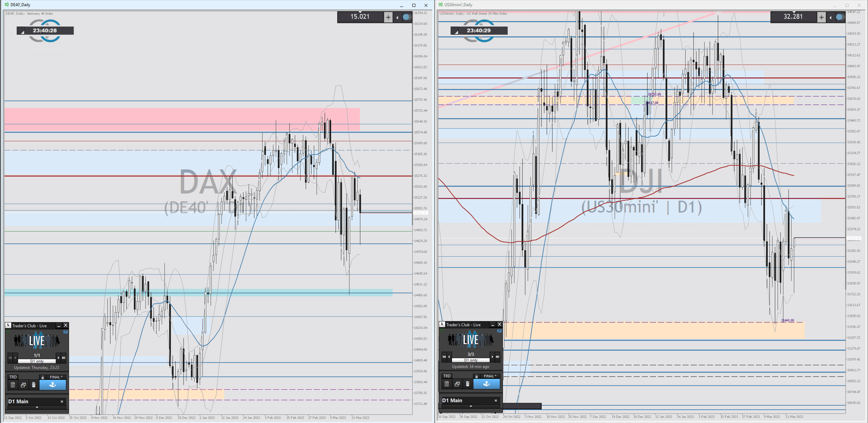Click the database stack icon in DE40 Trader's Club panel
Viewport: 868px width, 423px height.
tap(33, 385)
